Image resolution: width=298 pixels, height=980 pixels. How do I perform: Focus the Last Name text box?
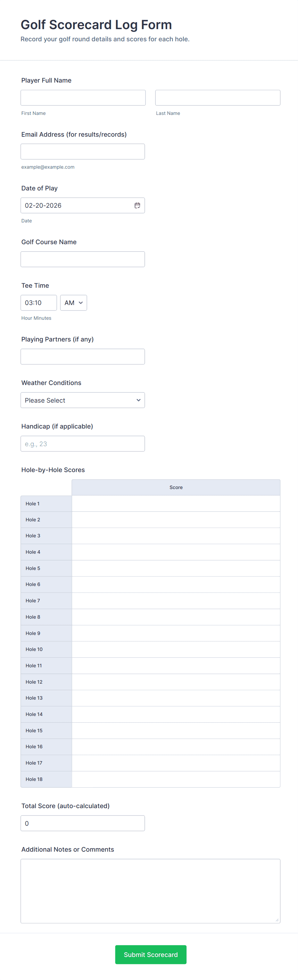[x=218, y=98]
